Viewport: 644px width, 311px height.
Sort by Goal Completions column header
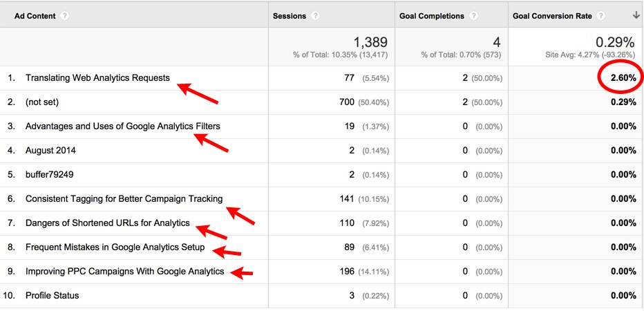click(x=432, y=16)
